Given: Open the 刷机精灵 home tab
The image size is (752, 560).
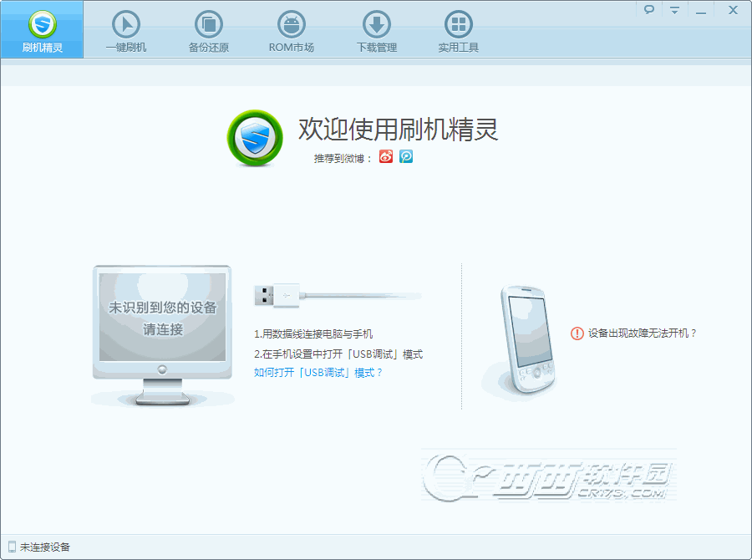Looking at the screenshot, I should coord(42,30).
